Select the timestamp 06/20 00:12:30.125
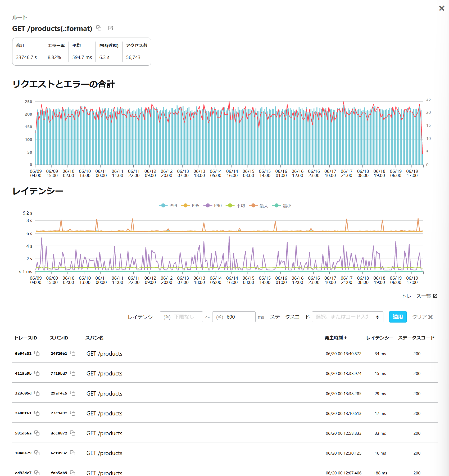 click(x=343, y=453)
